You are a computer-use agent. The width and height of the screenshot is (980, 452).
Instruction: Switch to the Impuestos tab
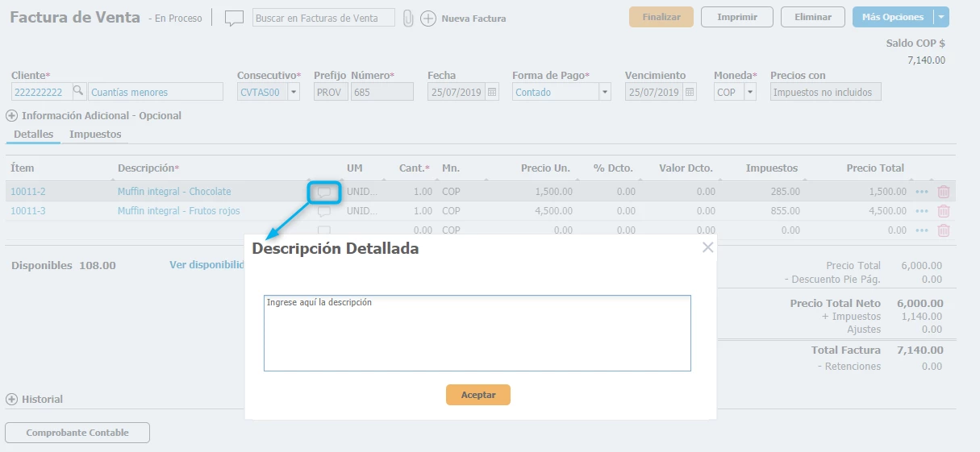click(x=95, y=135)
